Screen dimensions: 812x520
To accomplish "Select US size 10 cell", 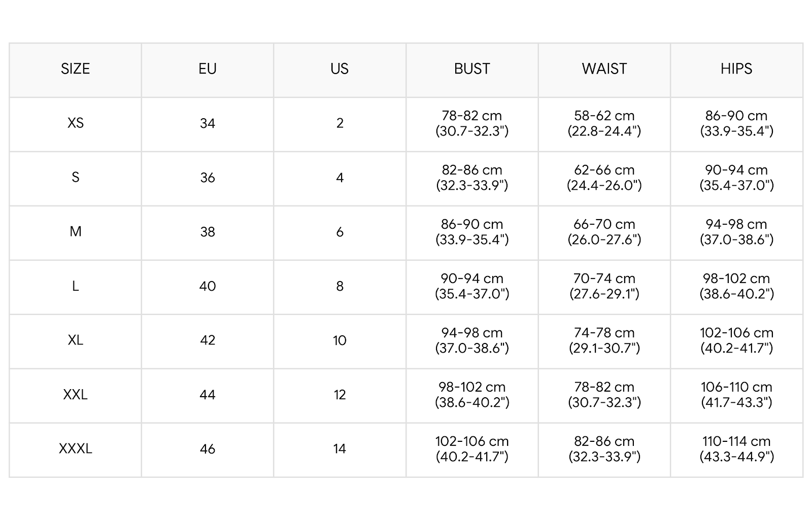I will click(340, 340).
